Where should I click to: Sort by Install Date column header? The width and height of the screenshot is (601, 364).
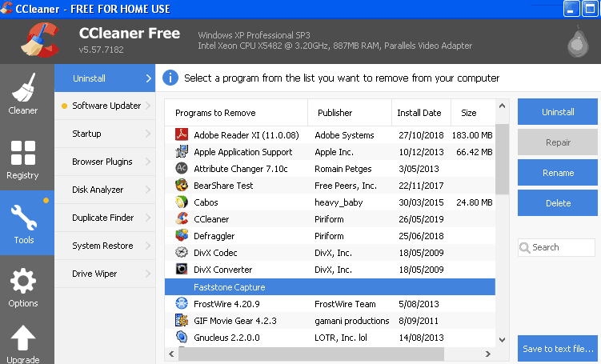click(x=419, y=113)
